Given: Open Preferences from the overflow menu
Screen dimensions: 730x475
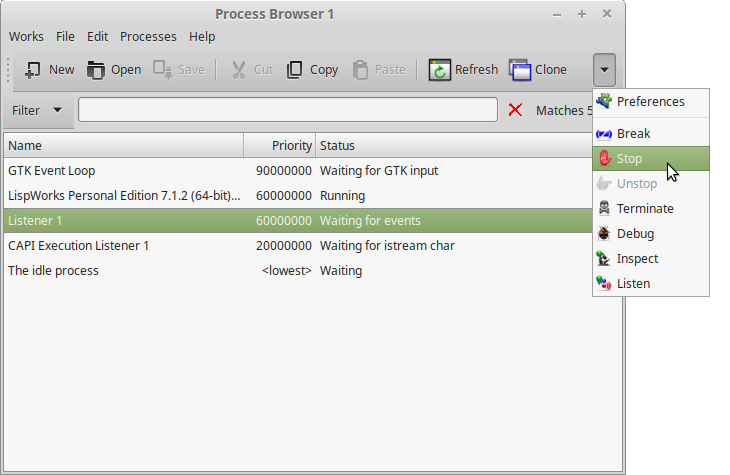Looking at the screenshot, I should click(650, 101).
